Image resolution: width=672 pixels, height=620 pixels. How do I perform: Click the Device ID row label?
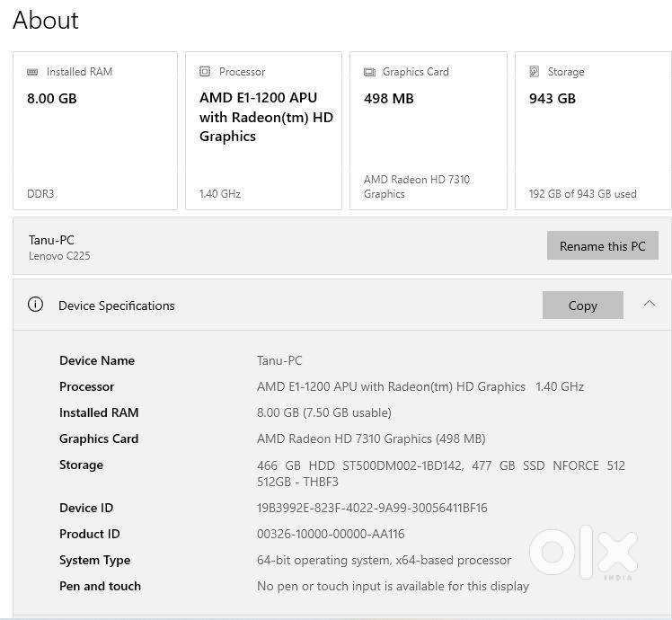click(x=86, y=508)
